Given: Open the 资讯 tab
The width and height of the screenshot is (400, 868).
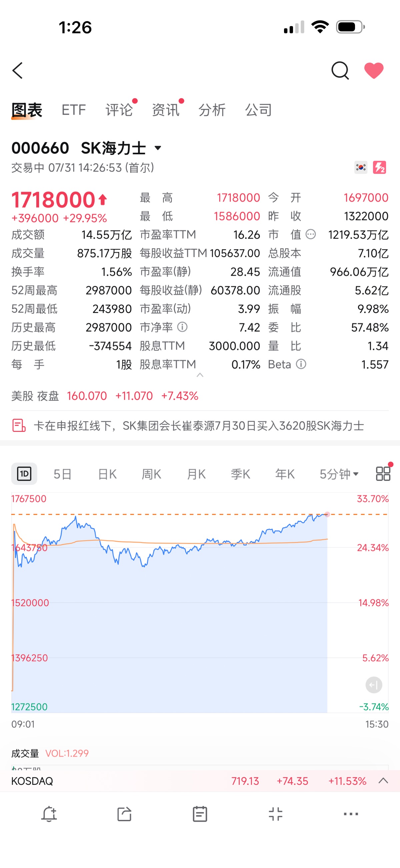Looking at the screenshot, I should (165, 110).
